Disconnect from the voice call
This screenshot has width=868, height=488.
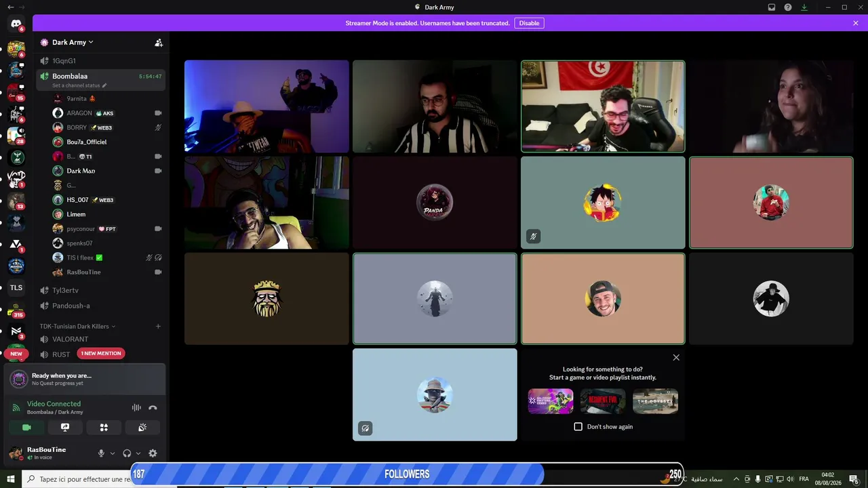(x=153, y=407)
